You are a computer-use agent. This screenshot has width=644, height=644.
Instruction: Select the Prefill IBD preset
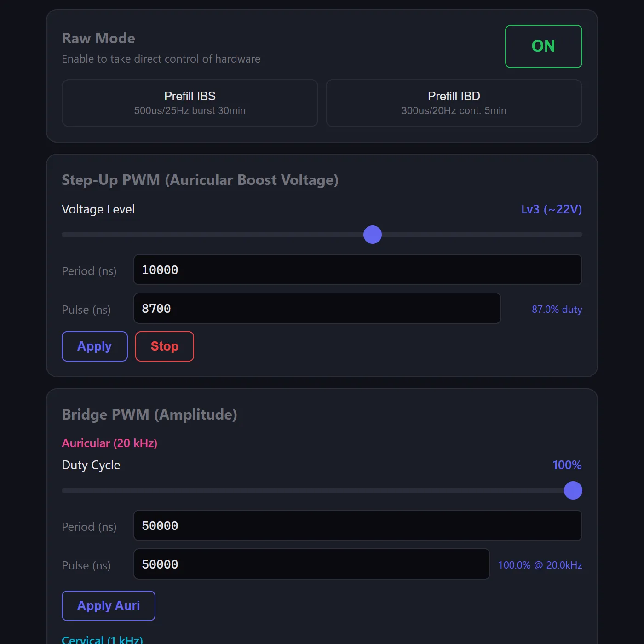pyautogui.click(x=454, y=103)
